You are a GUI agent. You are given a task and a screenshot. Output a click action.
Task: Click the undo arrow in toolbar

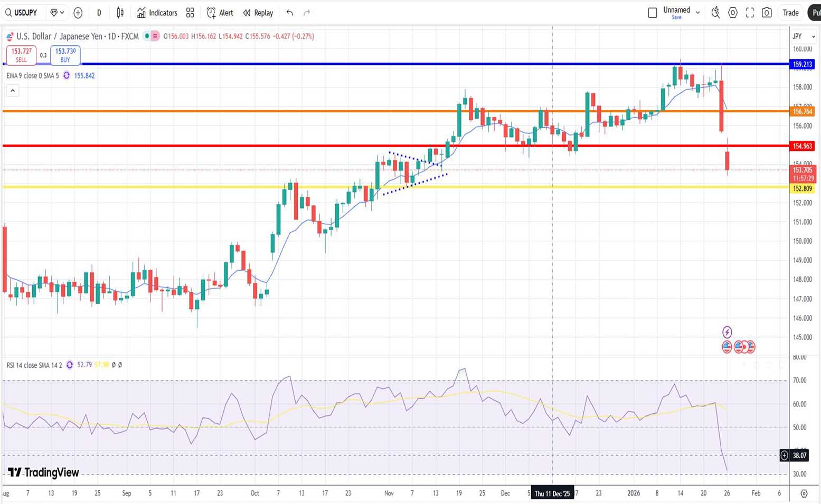point(289,13)
